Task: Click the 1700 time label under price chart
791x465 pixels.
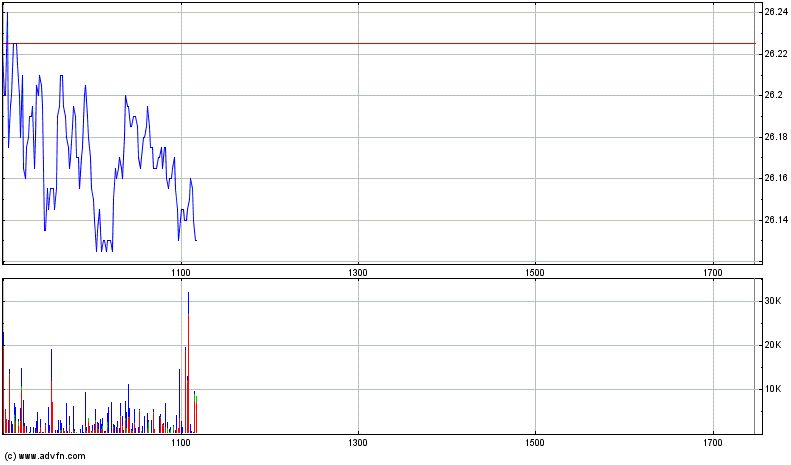Action: click(712, 273)
